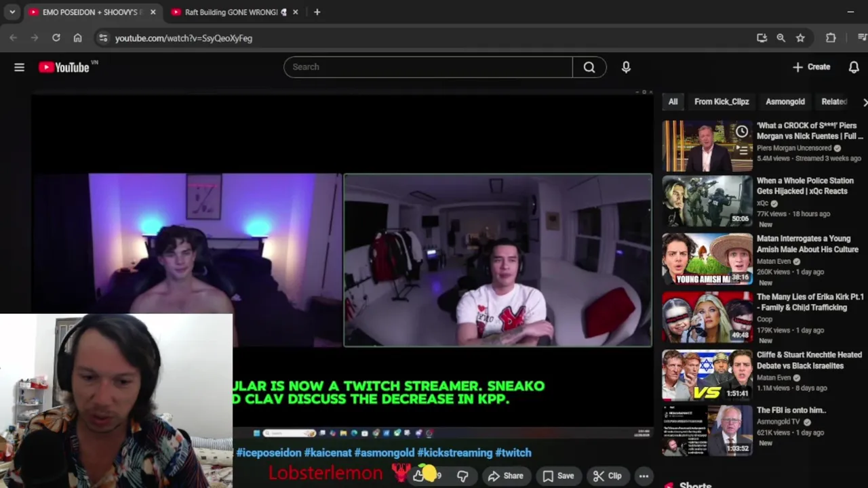Viewport: 868px width, 488px height.
Task: Open the YouTube hamburger guide menu
Action: pos(19,67)
